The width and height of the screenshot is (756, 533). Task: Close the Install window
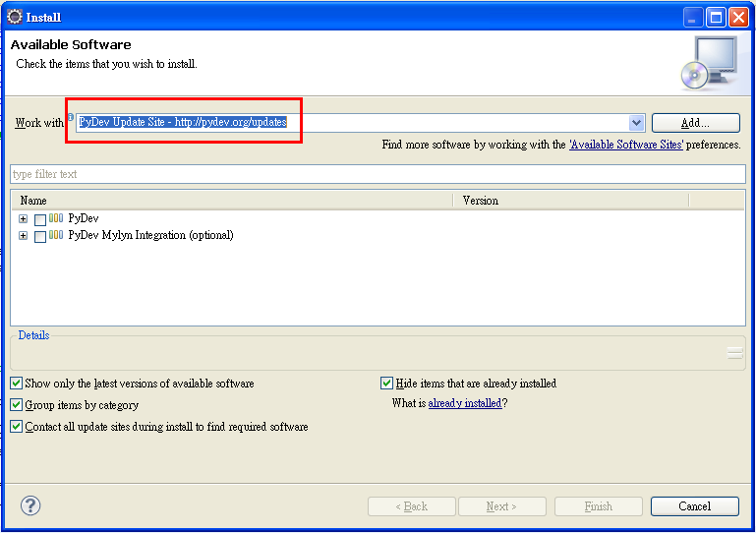(738, 18)
